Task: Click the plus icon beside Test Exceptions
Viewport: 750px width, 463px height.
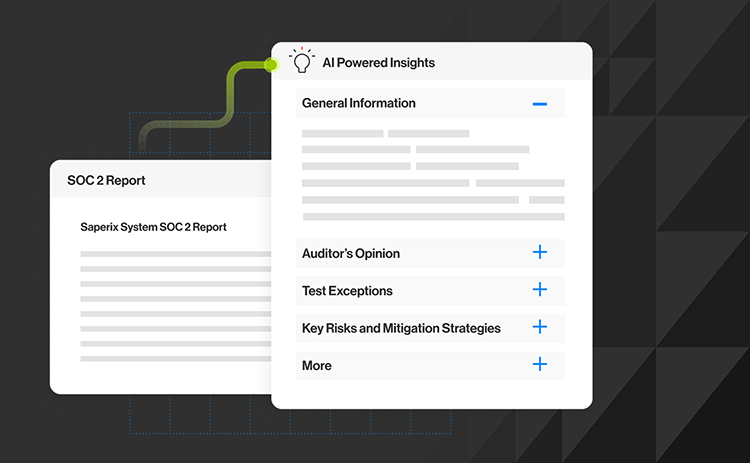Action: tap(539, 290)
